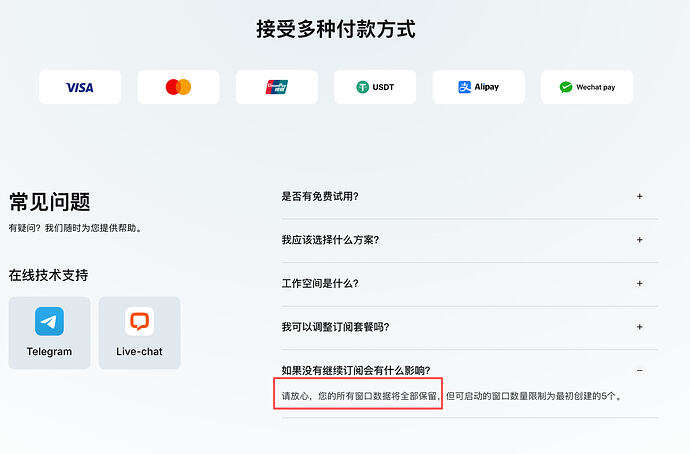
Task: Click plus icon beside 工作空间是什么?
Action: pyautogui.click(x=640, y=284)
